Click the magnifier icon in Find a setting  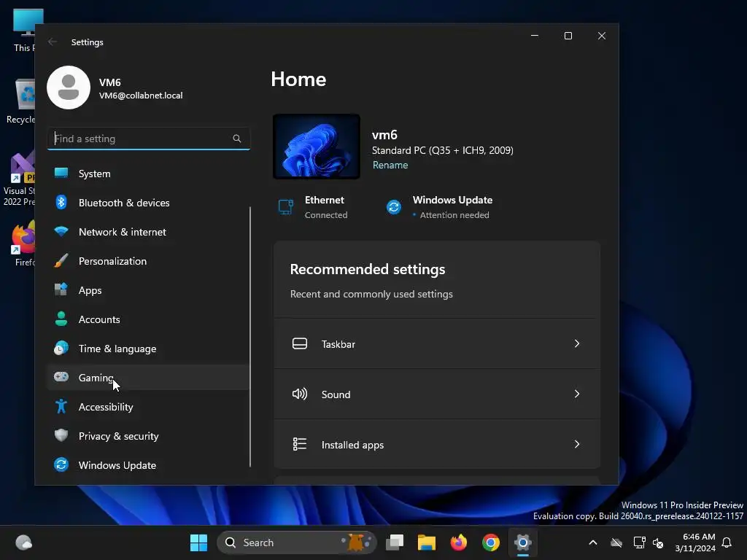237,139
